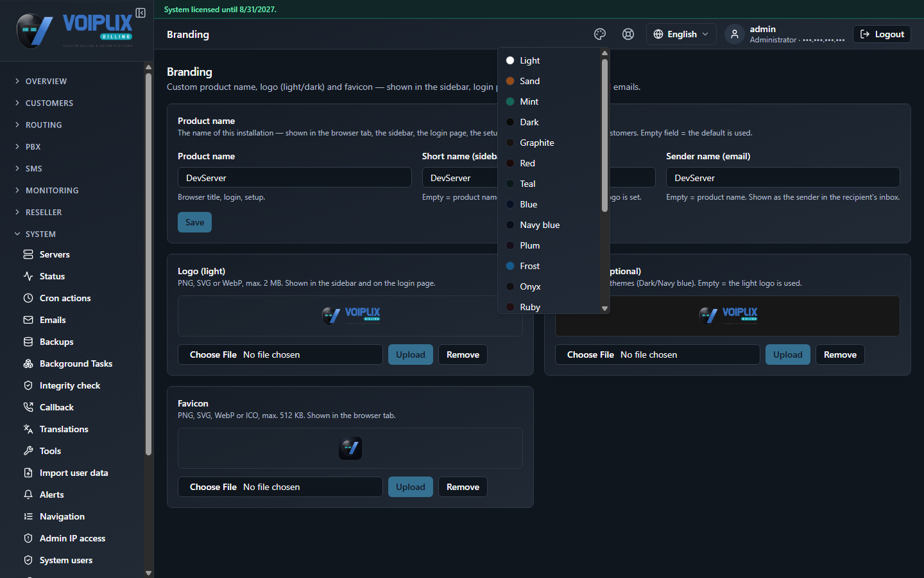Image resolution: width=924 pixels, height=578 pixels.
Task: Click the Product name input field
Action: pyautogui.click(x=295, y=177)
